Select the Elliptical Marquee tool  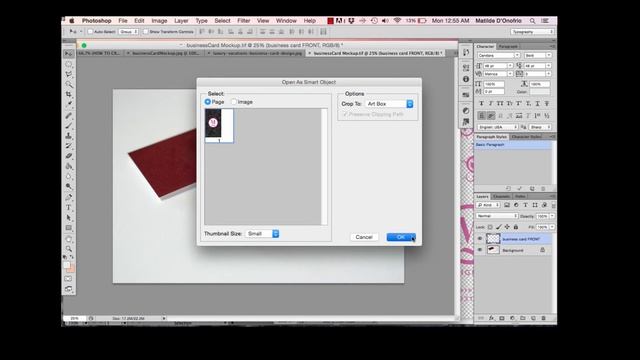[69, 64]
